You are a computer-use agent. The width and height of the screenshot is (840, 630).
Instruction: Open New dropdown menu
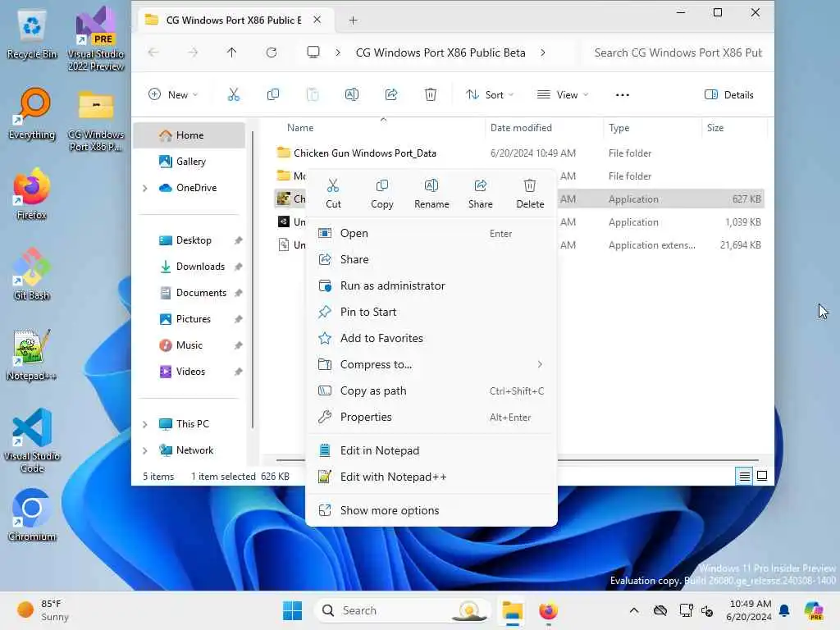173,95
